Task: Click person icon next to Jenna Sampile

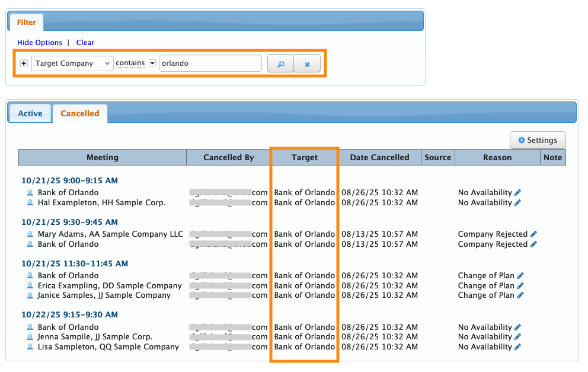Action: (30, 337)
